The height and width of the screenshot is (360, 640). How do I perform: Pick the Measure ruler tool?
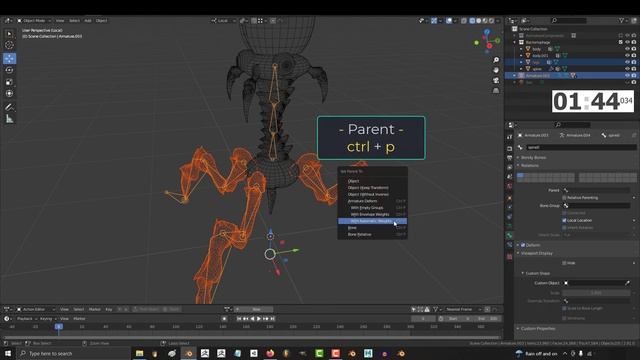(9, 119)
